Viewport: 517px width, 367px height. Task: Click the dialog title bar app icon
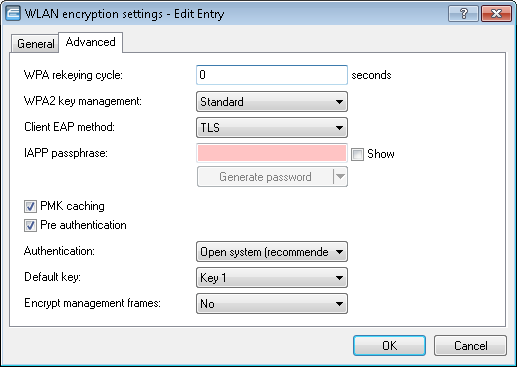point(13,14)
